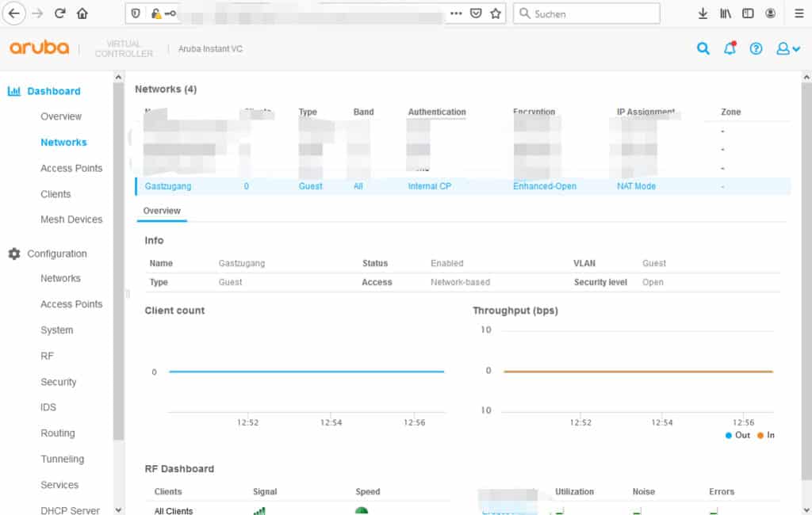The height and width of the screenshot is (515, 812).
Task: Toggle the Out series in throughput legend
Action: coord(737,435)
